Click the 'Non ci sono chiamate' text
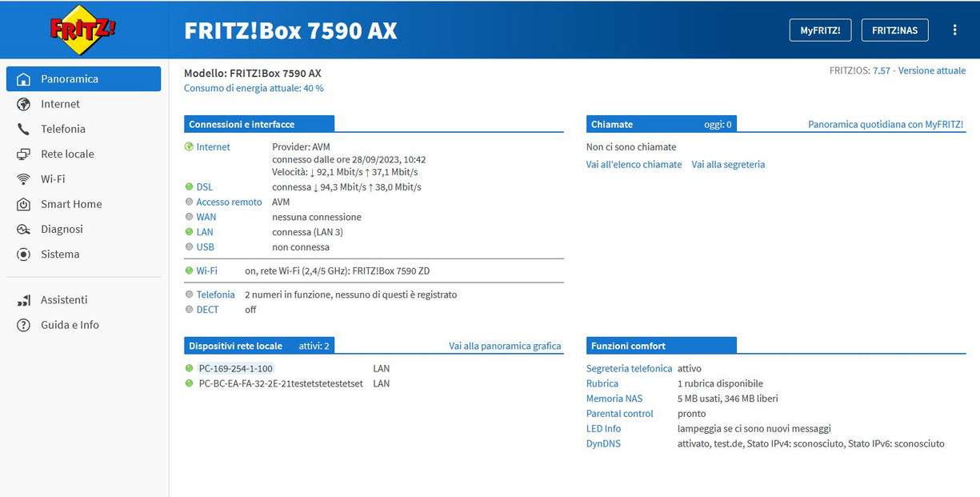 tap(631, 147)
